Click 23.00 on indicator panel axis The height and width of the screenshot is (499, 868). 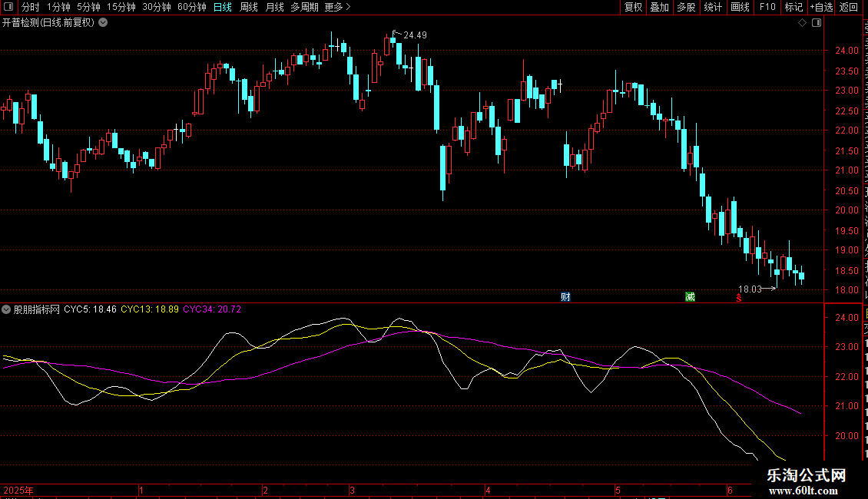coord(846,348)
